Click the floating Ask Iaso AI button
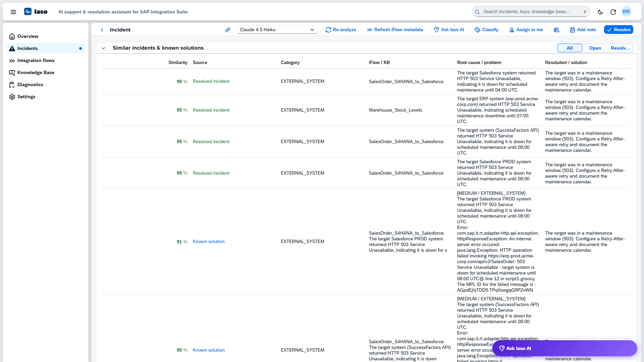 (565, 348)
